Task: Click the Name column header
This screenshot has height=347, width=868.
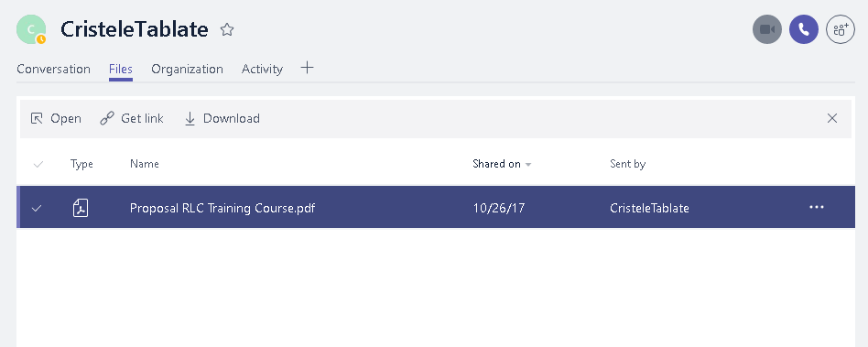Action: point(145,164)
